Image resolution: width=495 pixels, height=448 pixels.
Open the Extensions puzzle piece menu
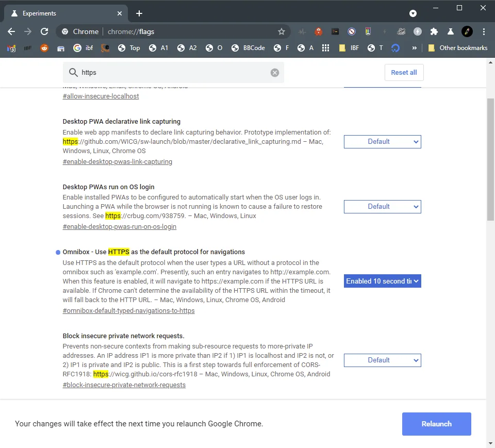pyautogui.click(x=434, y=31)
